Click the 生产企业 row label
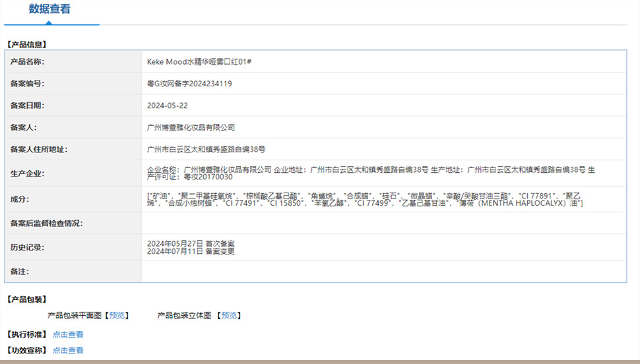640x364 pixels. coord(27,173)
